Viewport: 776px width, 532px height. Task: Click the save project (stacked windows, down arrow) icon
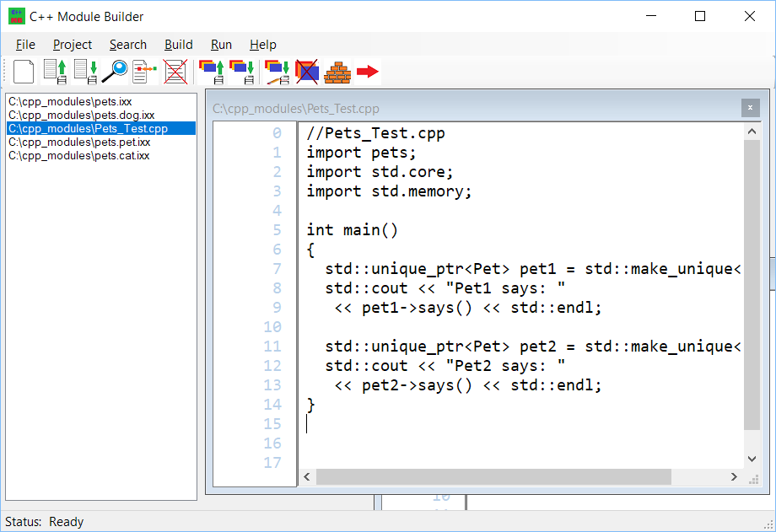click(242, 72)
